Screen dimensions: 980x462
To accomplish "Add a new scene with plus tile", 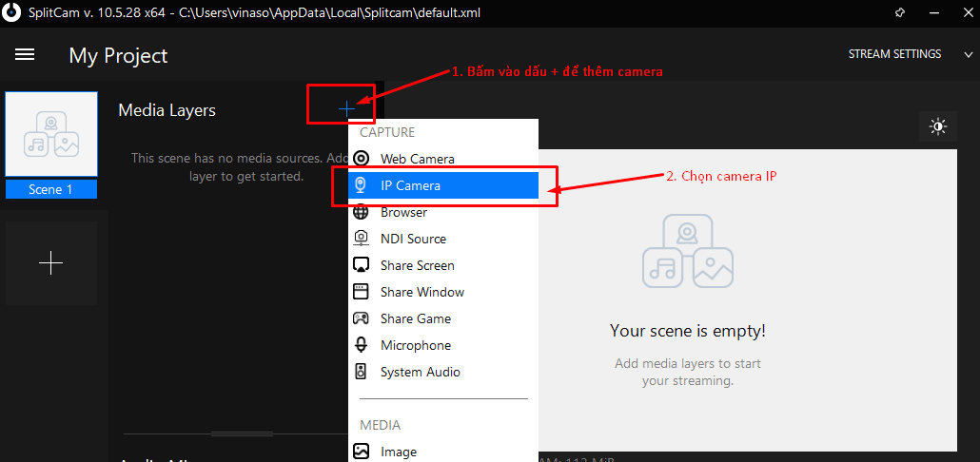I will (x=51, y=263).
